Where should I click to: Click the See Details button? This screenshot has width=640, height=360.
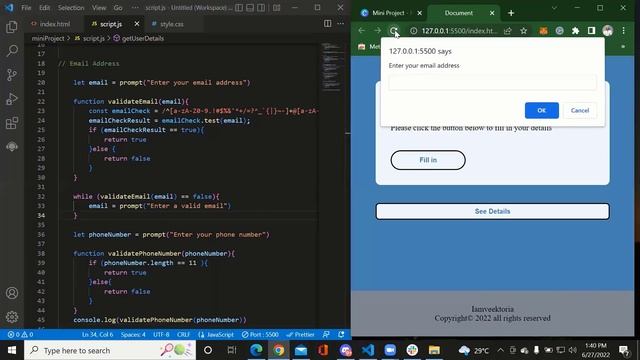[x=492, y=211]
